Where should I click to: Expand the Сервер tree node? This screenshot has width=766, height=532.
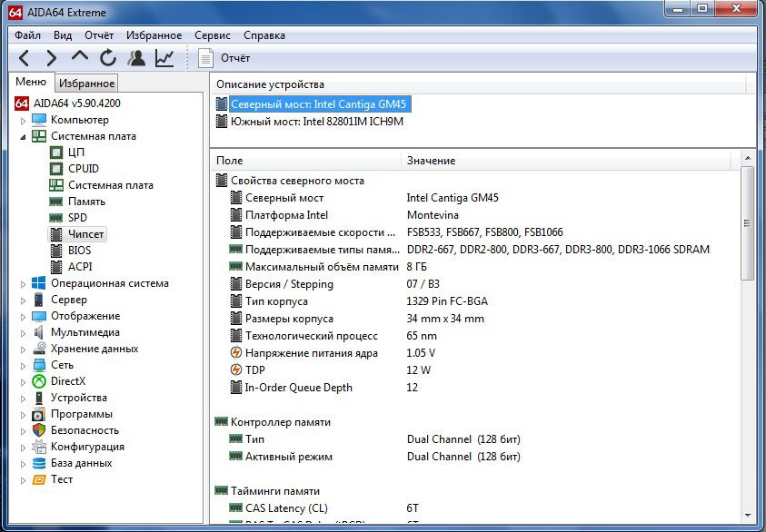tap(23, 300)
